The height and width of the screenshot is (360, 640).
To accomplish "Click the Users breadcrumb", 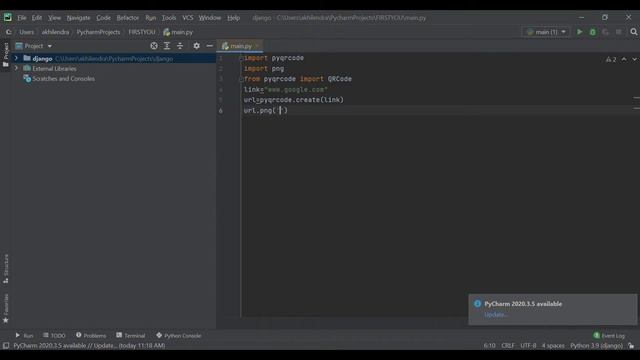I will 27,32.
